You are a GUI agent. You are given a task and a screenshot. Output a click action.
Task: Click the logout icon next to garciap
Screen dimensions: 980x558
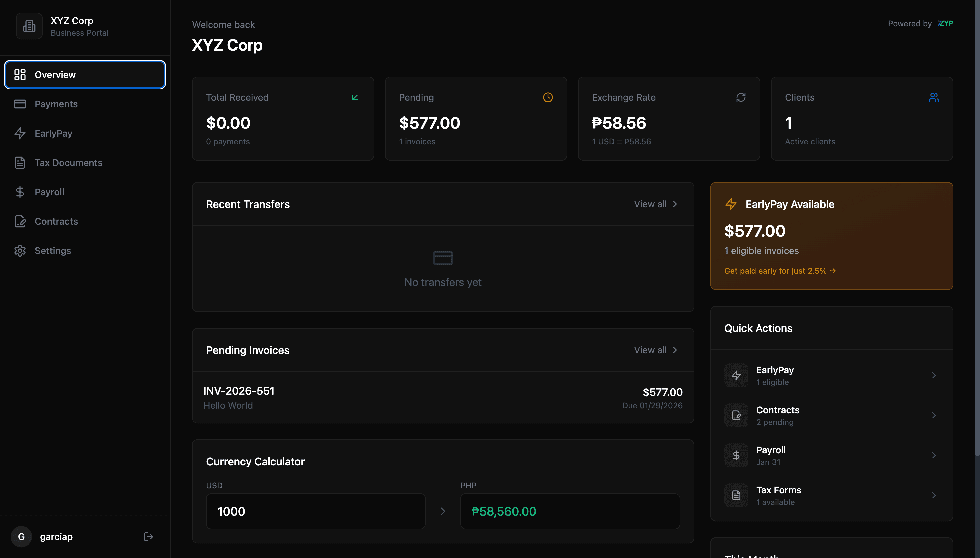[148, 537]
